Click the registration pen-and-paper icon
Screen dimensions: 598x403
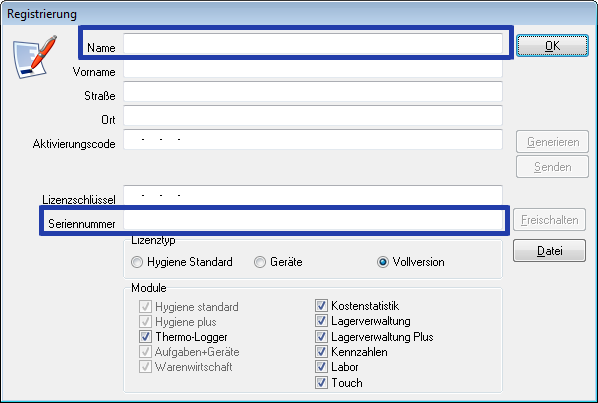tap(35, 57)
